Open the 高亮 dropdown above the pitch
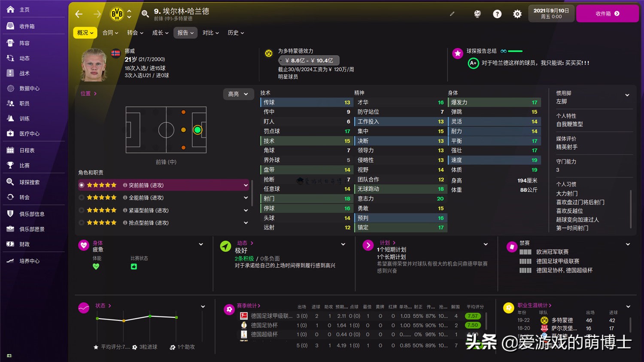 (238, 94)
